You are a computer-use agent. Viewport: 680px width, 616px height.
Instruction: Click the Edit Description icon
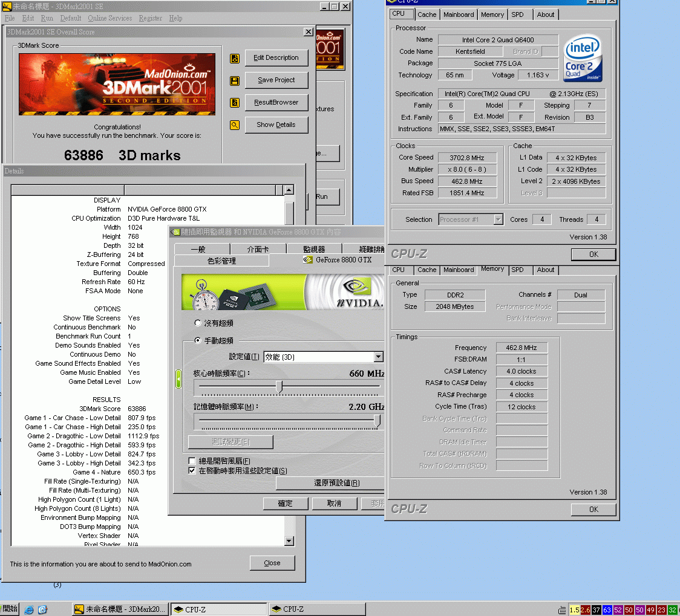click(235, 59)
